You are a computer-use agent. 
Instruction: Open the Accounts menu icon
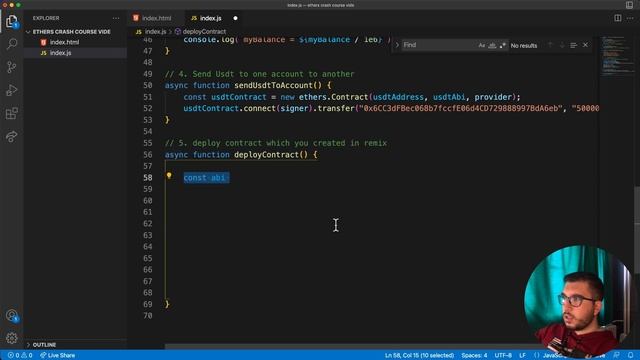(x=12, y=316)
